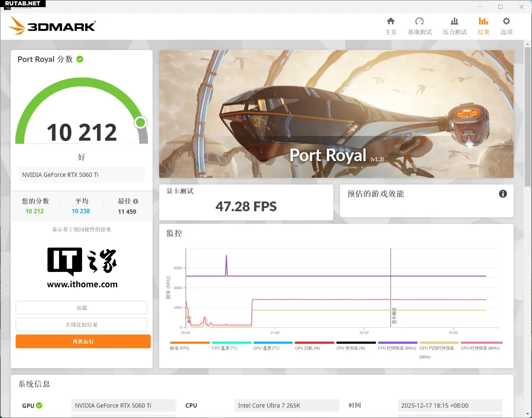Click the 加载 load button

click(x=81, y=308)
